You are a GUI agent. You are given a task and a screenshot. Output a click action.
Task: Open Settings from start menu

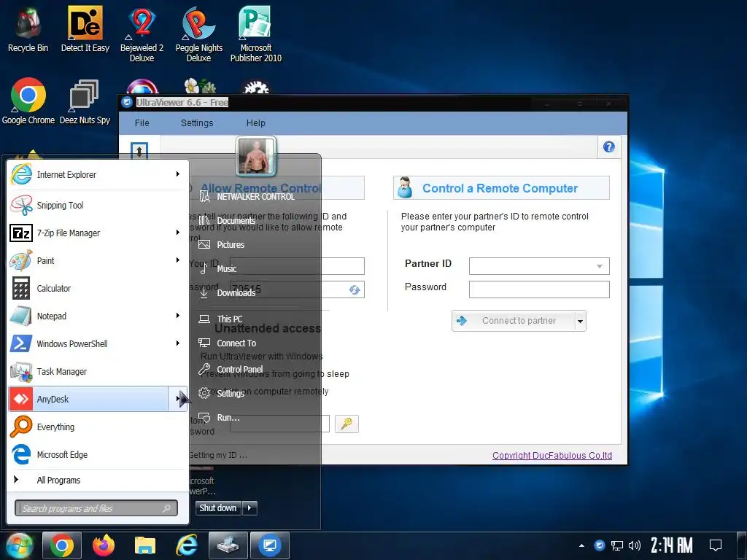pos(231,393)
